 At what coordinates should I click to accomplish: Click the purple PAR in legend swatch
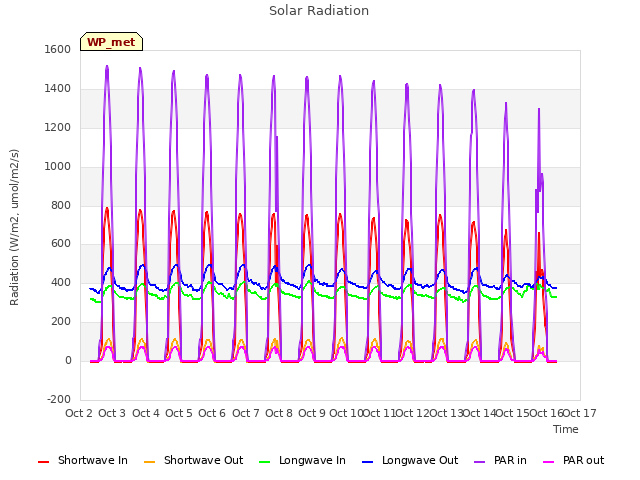coord(480,462)
